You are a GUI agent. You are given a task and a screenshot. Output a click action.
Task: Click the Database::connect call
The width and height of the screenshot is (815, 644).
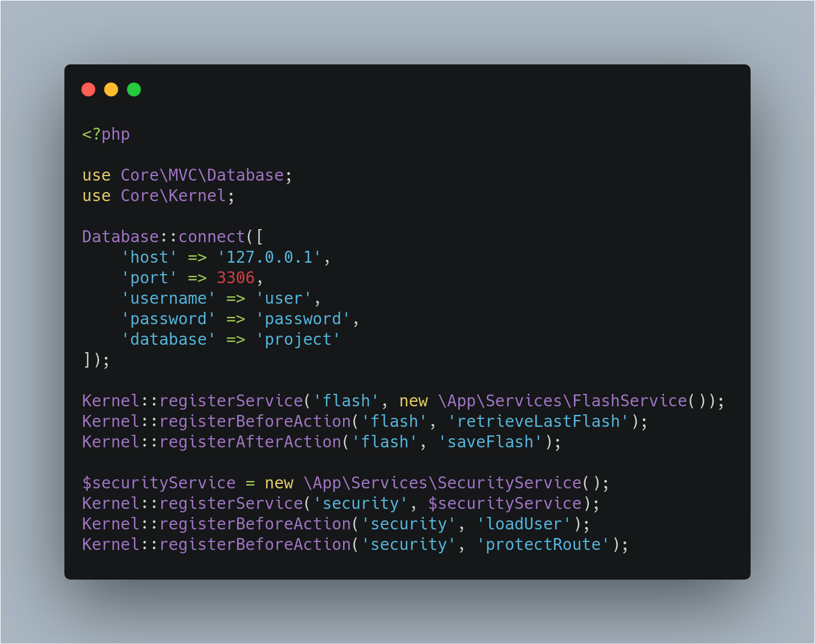point(164,237)
